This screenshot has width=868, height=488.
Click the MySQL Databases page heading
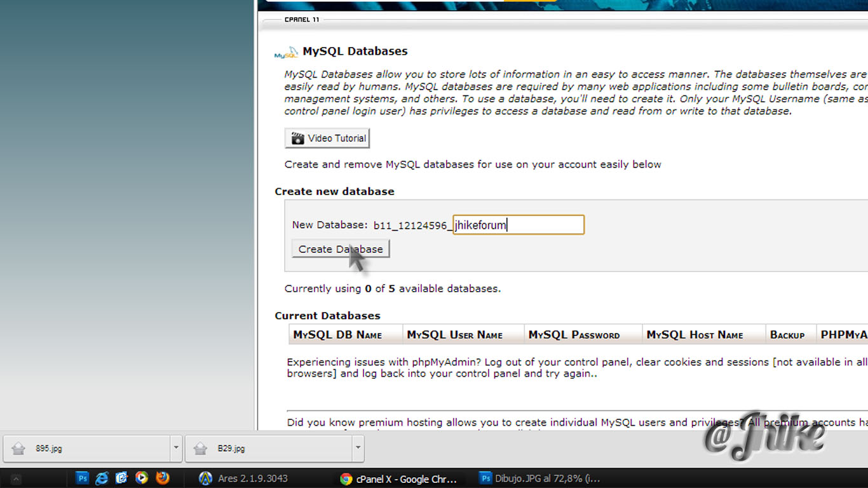[x=355, y=51]
